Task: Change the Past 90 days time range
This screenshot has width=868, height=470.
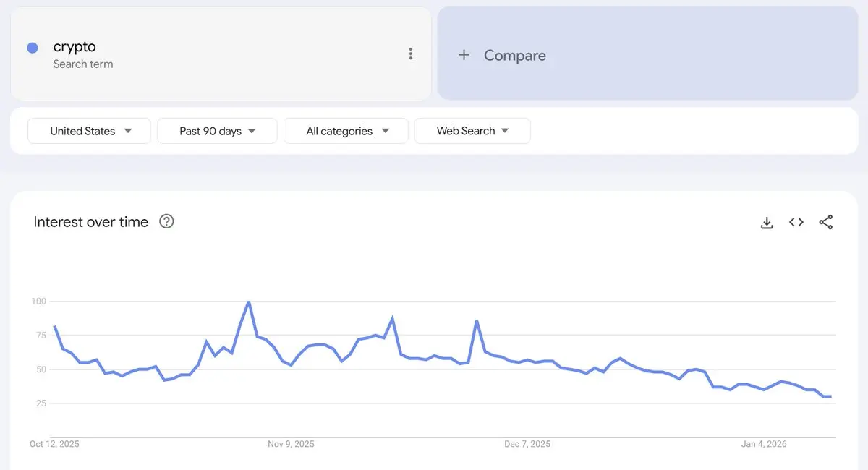Action: point(217,131)
